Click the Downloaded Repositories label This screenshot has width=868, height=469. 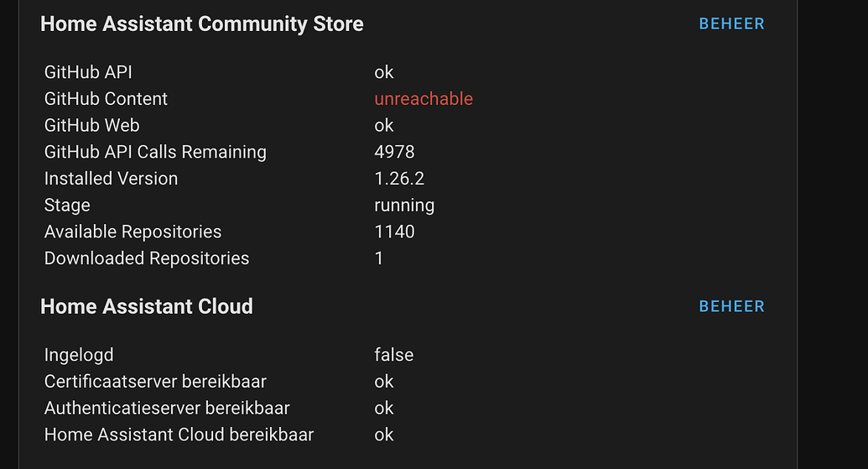[x=147, y=258]
